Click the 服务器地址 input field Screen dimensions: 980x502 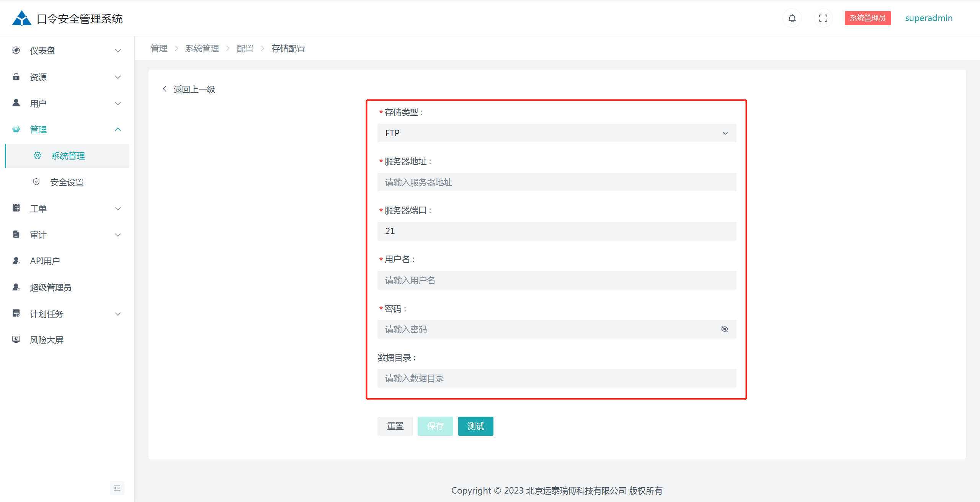tap(556, 182)
